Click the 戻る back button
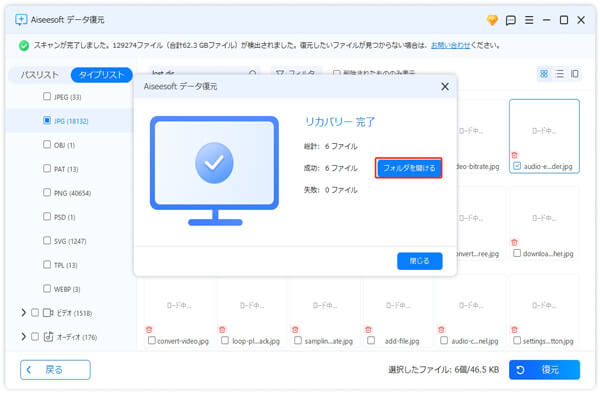Viewport: 600px width, 393px height. point(55,370)
